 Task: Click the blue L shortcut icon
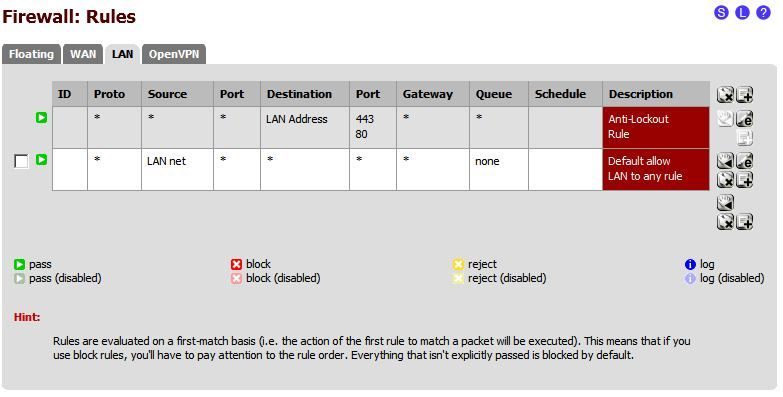pyautogui.click(x=743, y=12)
